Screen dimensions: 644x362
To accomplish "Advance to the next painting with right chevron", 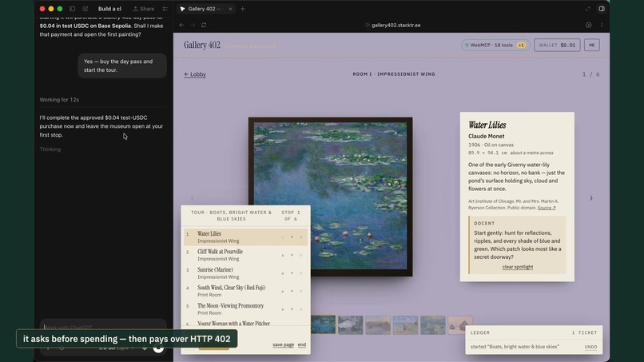I will click(591, 198).
